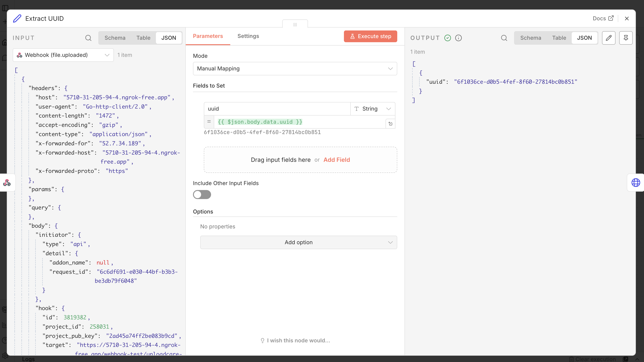
Task: Click the "x-forwarded-proto" value "https"
Action: pyautogui.click(x=117, y=171)
